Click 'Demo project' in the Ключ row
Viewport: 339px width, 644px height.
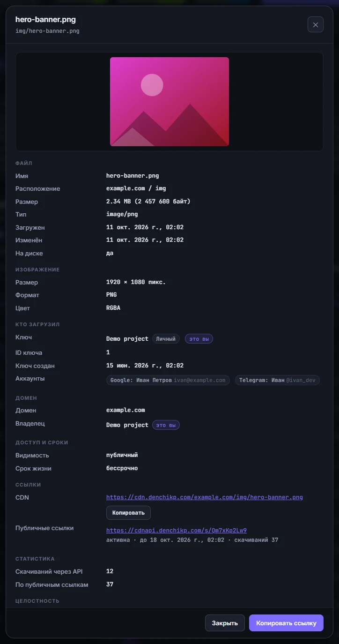pos(127,338)
